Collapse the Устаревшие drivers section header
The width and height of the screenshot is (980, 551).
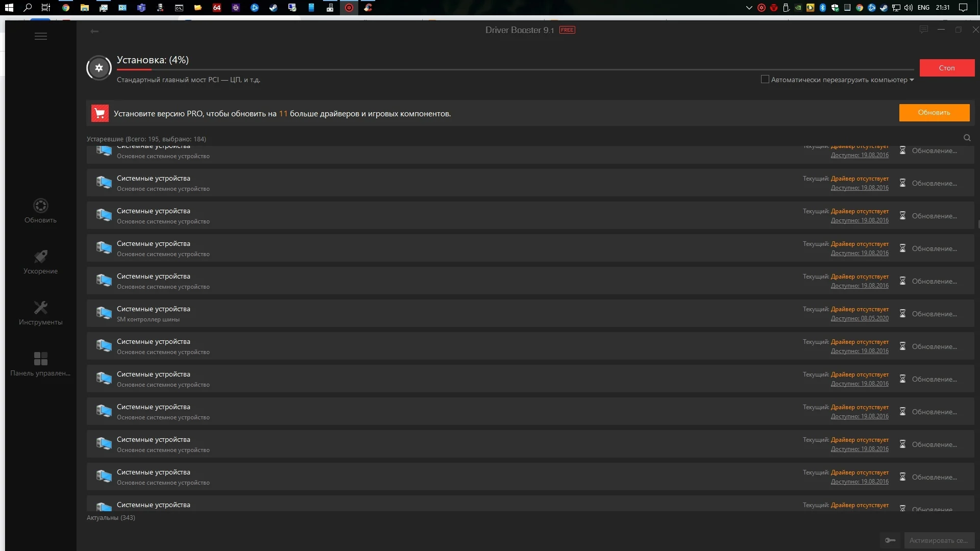146,139
